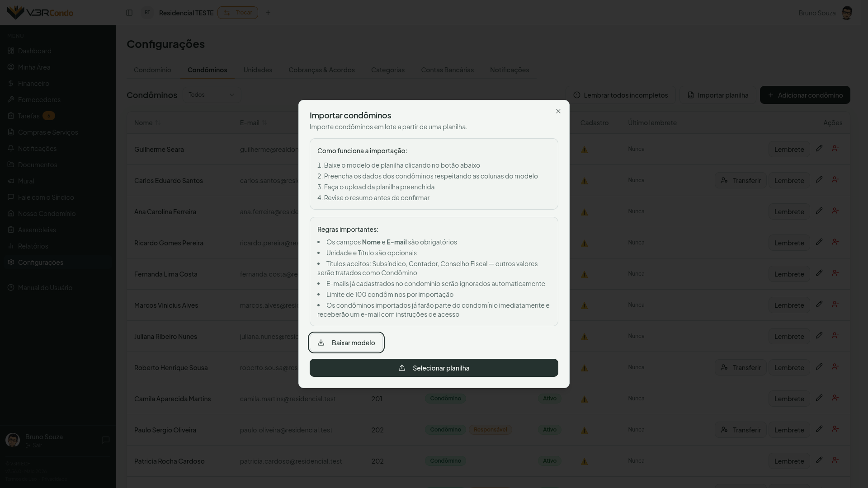The width and height of the screenshot is (868, 488).
Task: Click Lembrete for Patricia Rocha Cardoso
Action: (x=789, y=461)
